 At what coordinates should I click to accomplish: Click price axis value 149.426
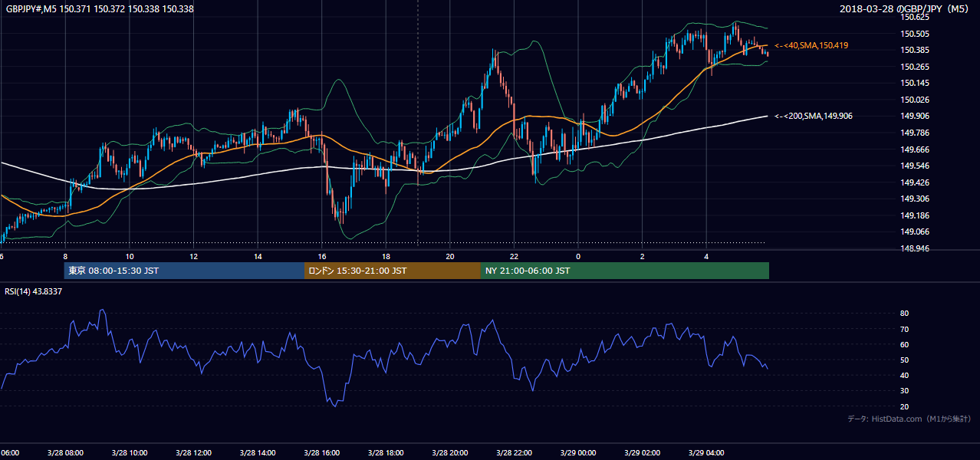(x=915, y=182)
